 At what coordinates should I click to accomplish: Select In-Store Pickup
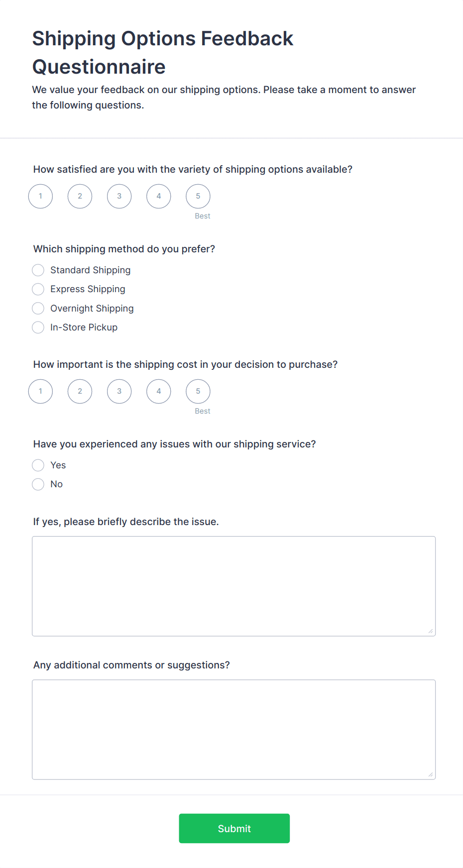point(38,327)
